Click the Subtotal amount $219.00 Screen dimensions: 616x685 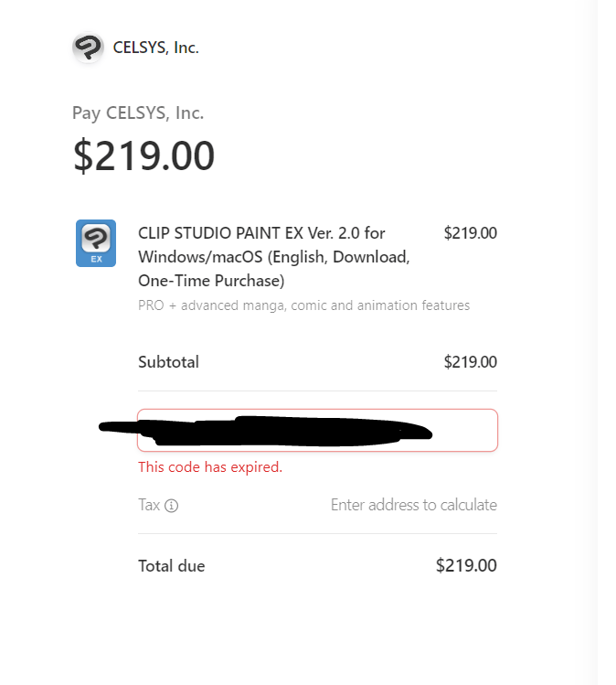tap(470, 362)
